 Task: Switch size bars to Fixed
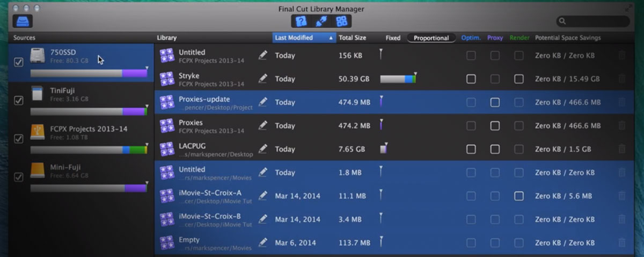pos(393,38)
